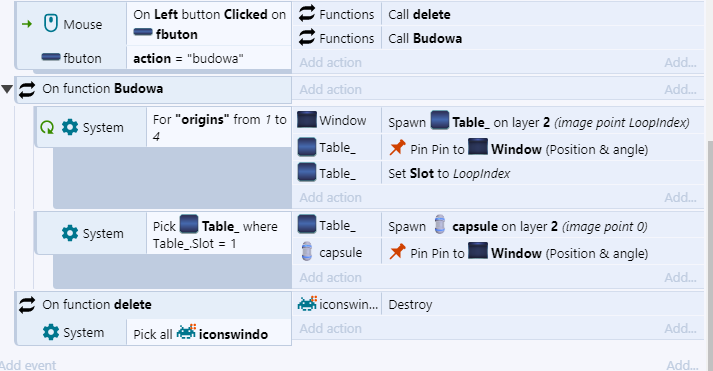This screenshot has width=713, height=371.
Task: Open the Add... menu in On function Budowa row
Action: [680, 90]
